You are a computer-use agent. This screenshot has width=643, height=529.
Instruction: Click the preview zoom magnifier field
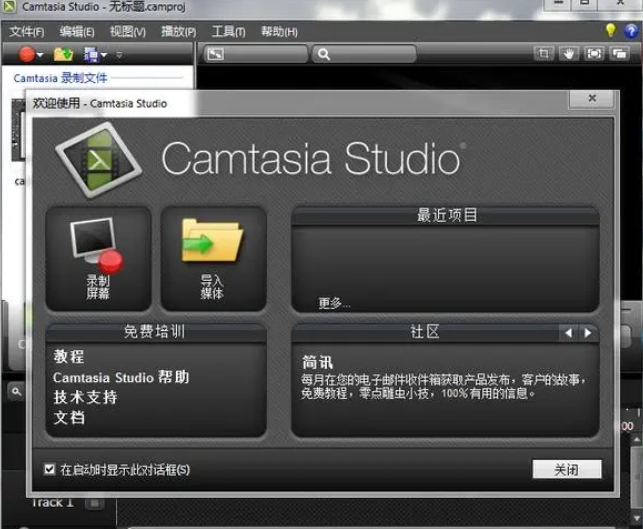tap(364, 54)
